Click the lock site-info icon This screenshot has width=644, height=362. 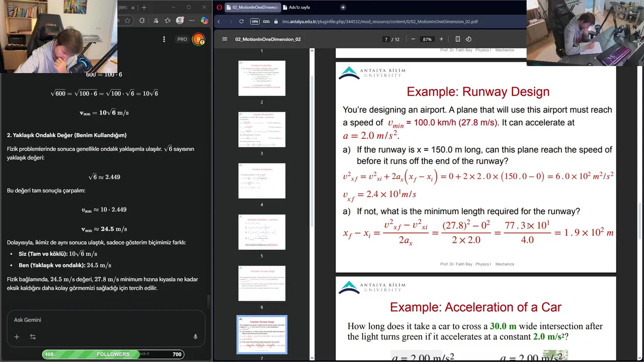[276, 22]
